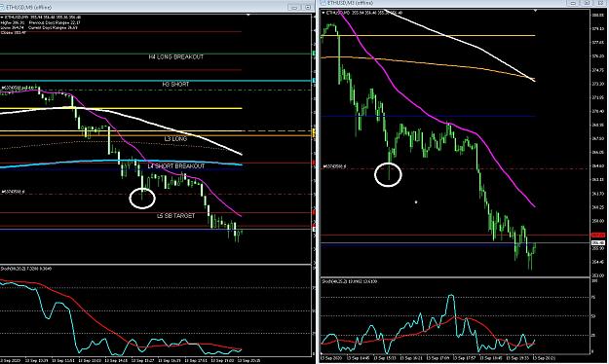Image resolution: width=609 pixels, height=364 pixels.
Task: Close the ETHUSD,M3 chart window
Action: coord(600,3)
